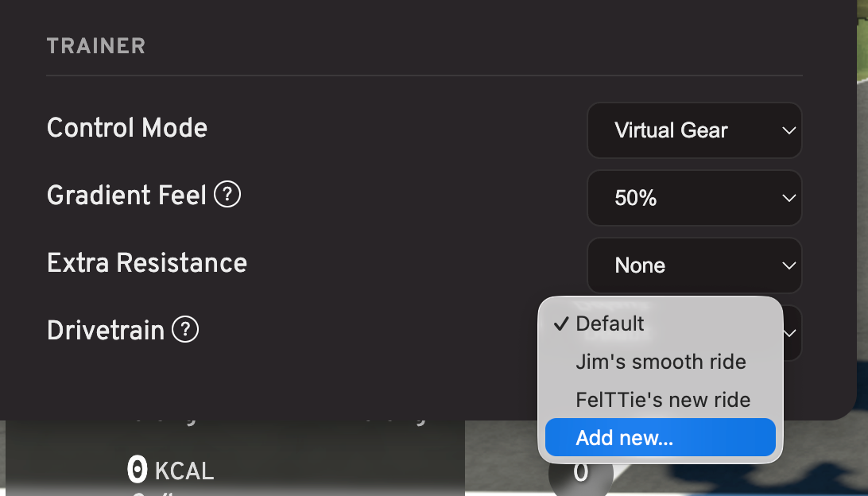This screenshot has width=868, height=496.
Task: Click the Drivetrain help question-mark icon
Action: click(x=185, y=330)
